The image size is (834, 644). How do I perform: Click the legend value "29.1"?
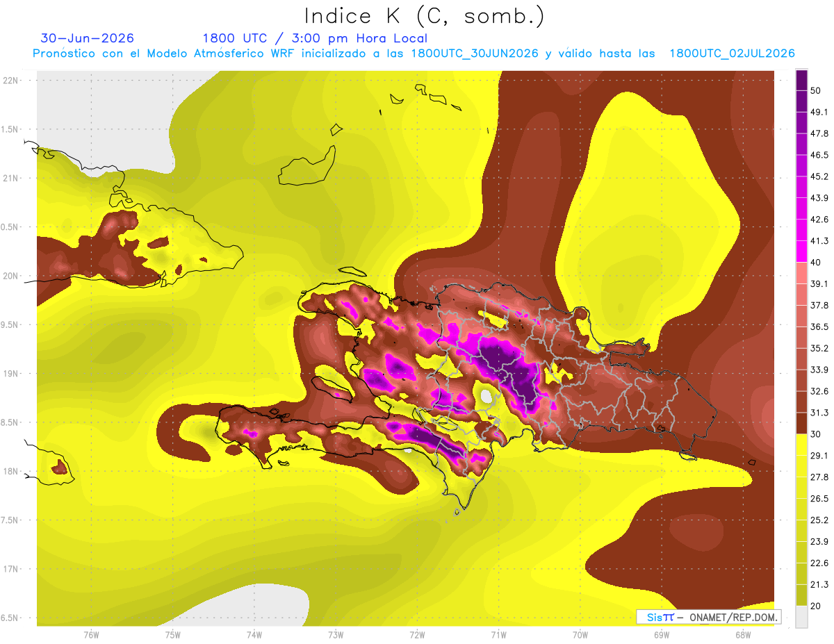tap(819, 455)
